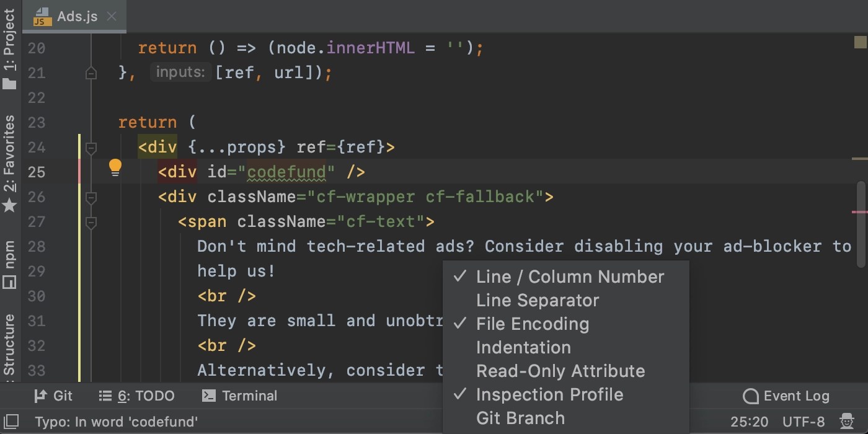Click the inspection highlighting icon in status bar
Screen dimensions: 868x434
(847, 421)
